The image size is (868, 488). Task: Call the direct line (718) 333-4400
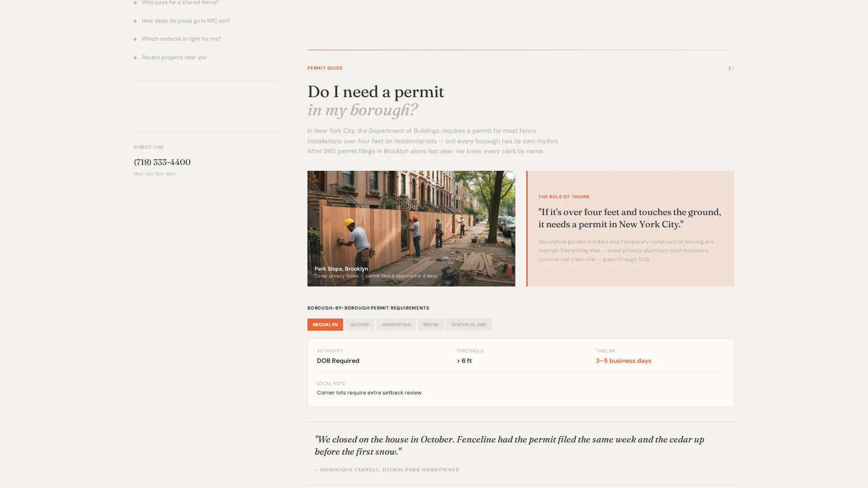pyautogui.click(x=162, y=162)
